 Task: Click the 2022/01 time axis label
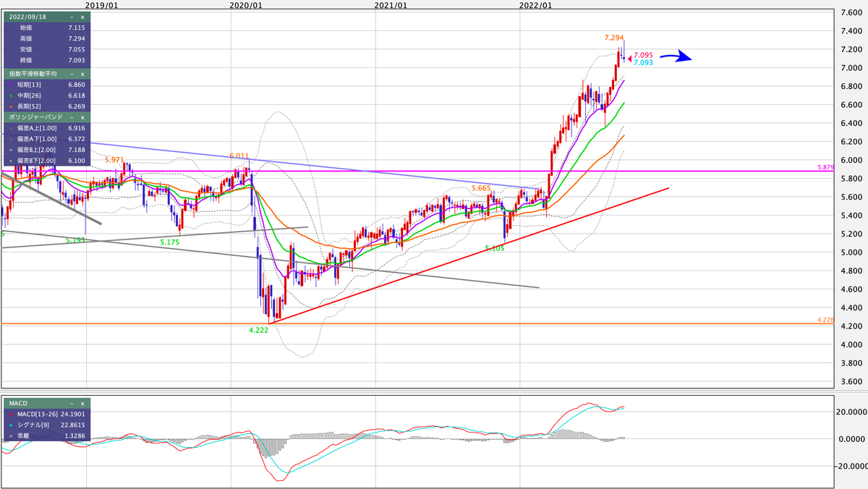click(x=536, y=5)
